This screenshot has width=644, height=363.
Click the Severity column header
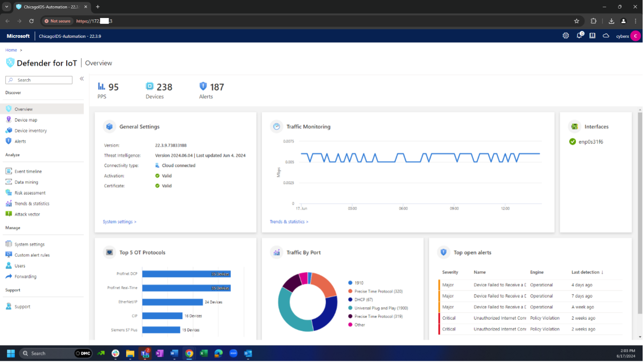[450, 272]
